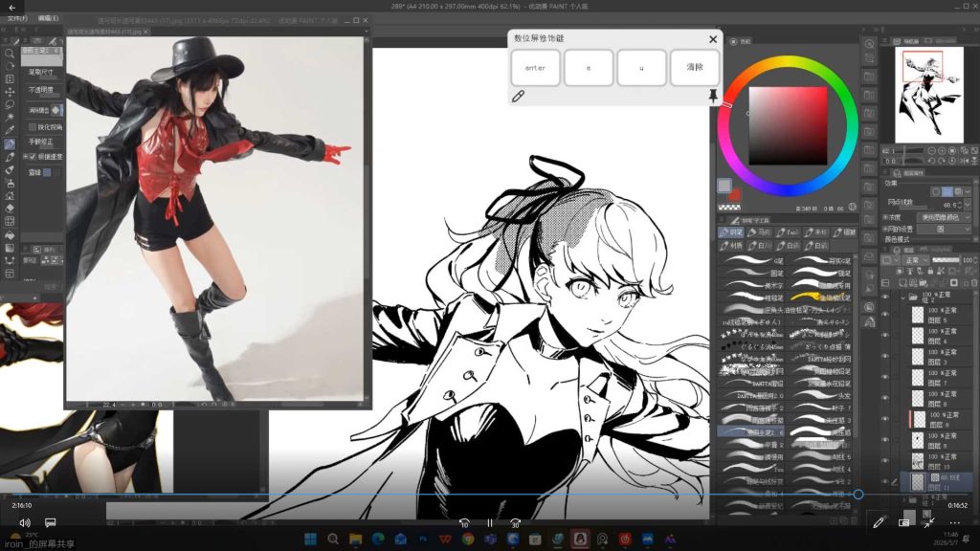
Task: Click the pencil edit icon in modifier panel
Action: (x=518, y=97)
